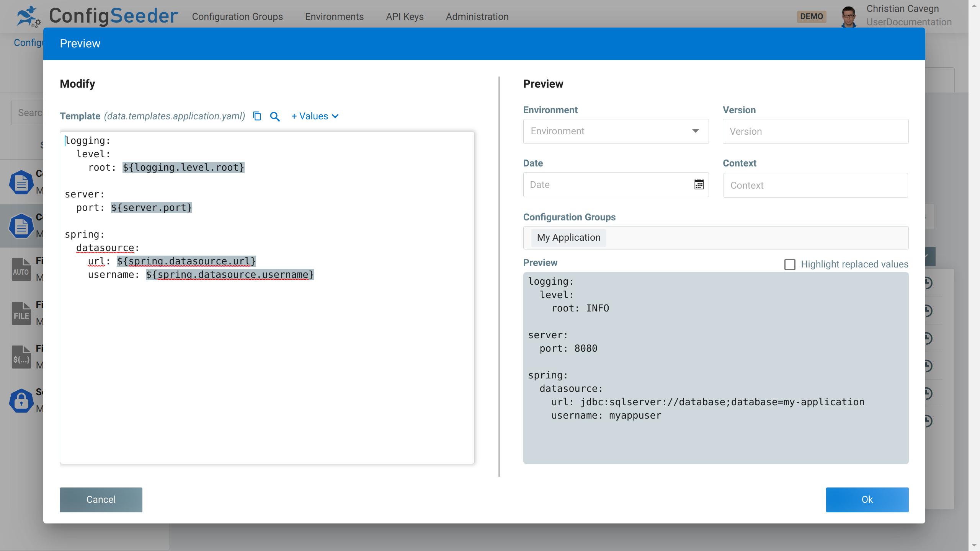Image resolution: width=980 pixels, height=551 pixels.
Task: Click the copy template icon
Action: (x=256, y=116)
